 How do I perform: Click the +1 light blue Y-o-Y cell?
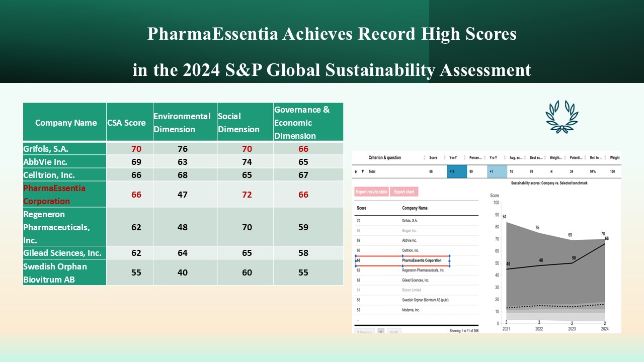point(497,171)
